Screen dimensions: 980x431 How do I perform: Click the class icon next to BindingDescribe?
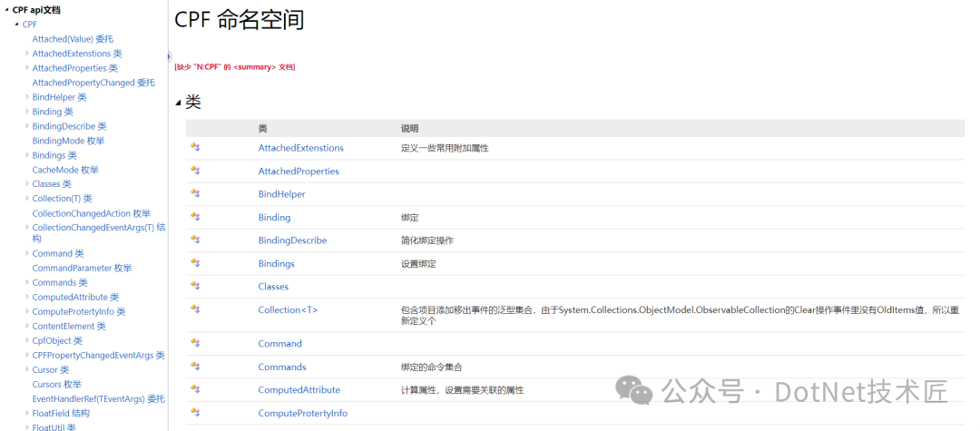tap(194, 240)
